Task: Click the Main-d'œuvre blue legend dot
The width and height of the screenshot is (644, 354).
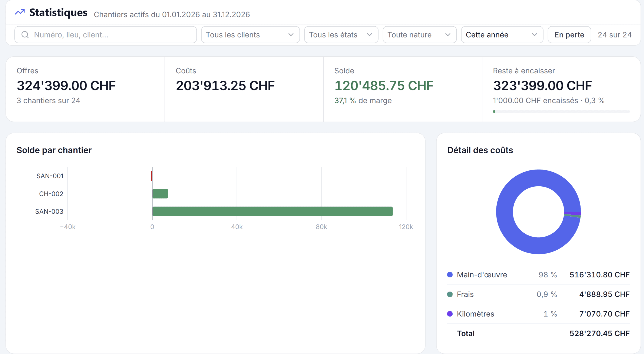Action: coord(450,275)
